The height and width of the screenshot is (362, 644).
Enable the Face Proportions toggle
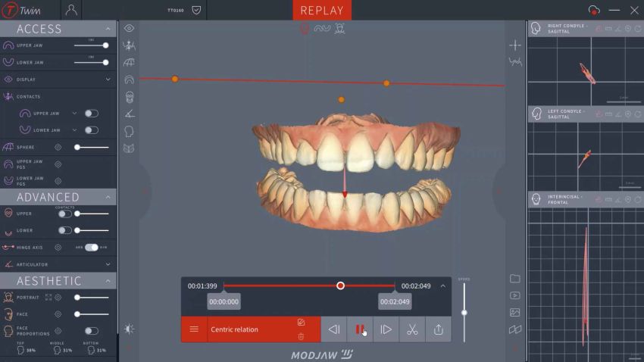[91, 331]
